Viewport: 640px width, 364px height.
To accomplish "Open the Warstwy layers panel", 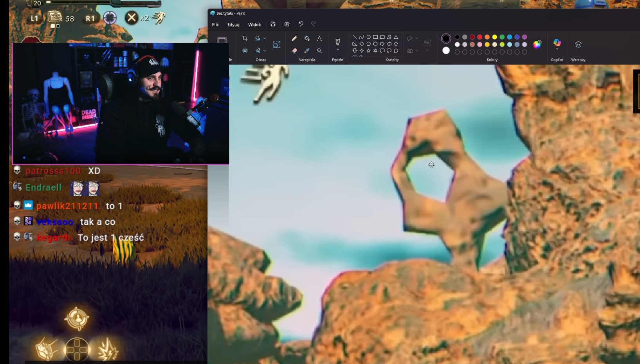I will pos(578,45).
